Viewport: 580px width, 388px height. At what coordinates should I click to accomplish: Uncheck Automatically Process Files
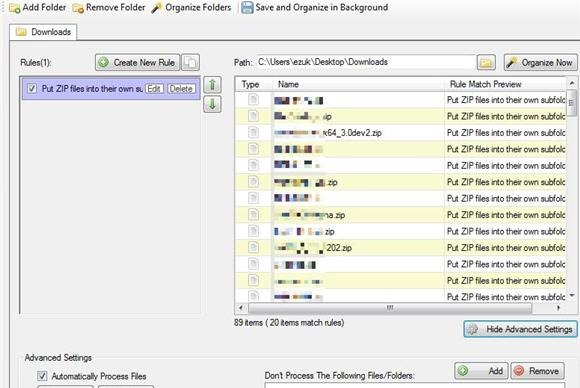(x=42, y=376)
